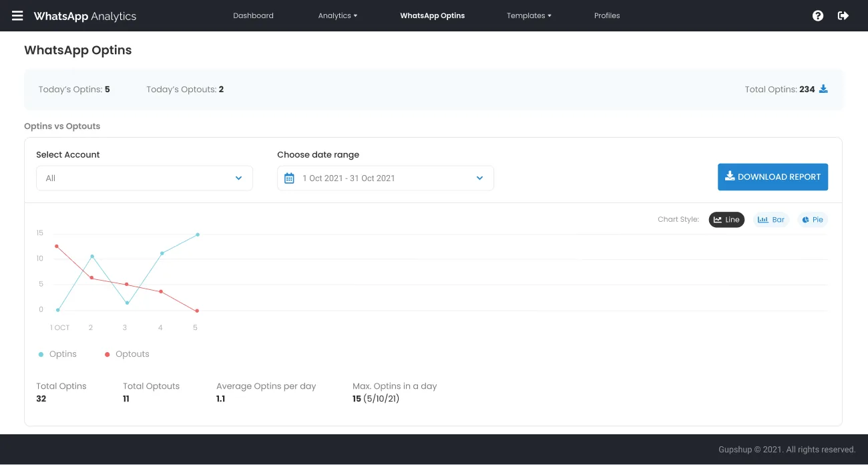Click the Optins vs Optouts heading
868x465 pixels.
(62, 126)
